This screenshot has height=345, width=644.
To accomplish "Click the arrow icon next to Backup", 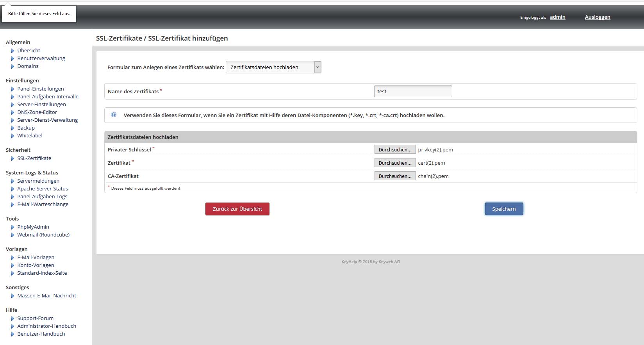I will pyautogui.click(x=12, y=128).
